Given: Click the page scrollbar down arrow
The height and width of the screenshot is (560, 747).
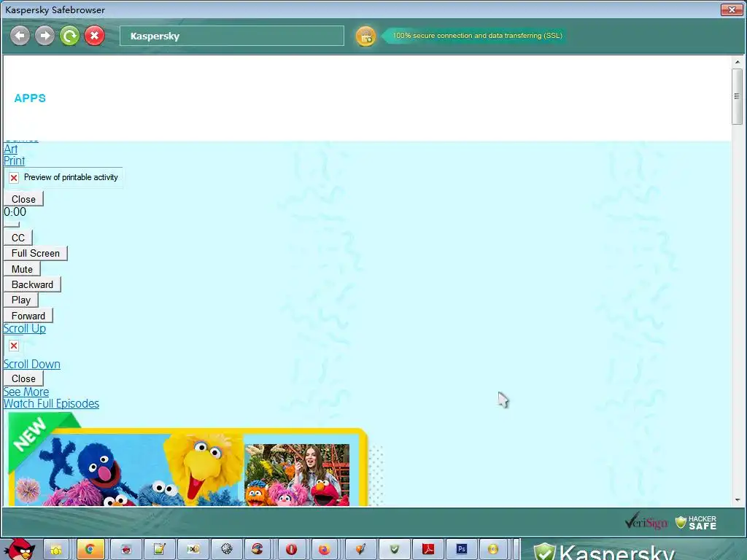Looking at the screenshot, I should click(x=738, y=500).
